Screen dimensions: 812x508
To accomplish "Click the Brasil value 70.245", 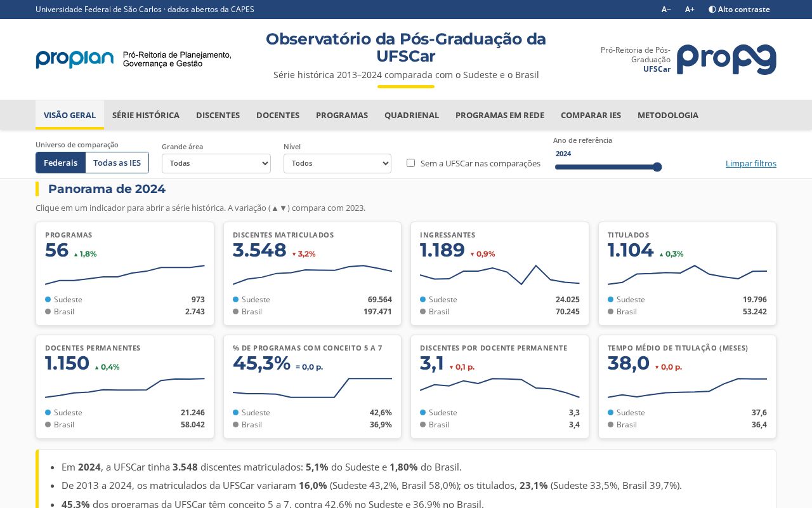I will click(x=567, y=312).
